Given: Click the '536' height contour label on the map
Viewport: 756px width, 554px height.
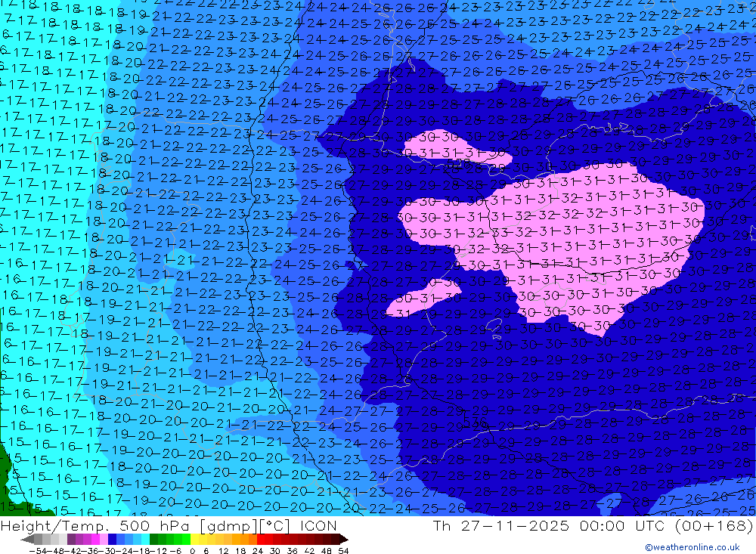Looking at the screenshot, I should pos(476,422).
